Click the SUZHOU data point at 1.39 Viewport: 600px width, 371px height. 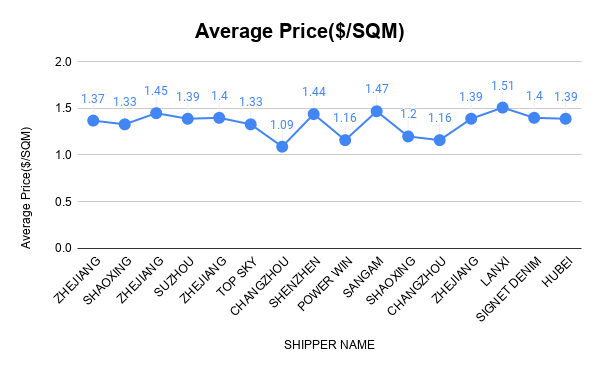(188, 119)
